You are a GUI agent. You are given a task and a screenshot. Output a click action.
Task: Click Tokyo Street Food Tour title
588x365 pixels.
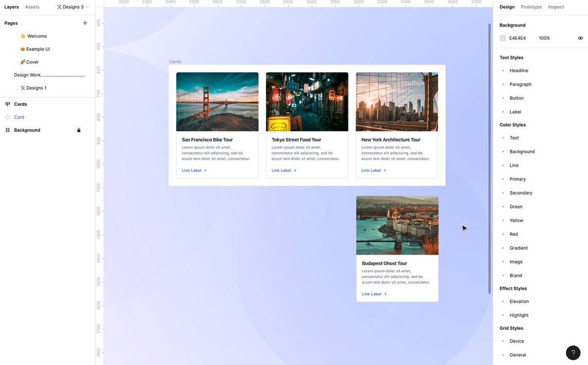[x=296, y=140]
